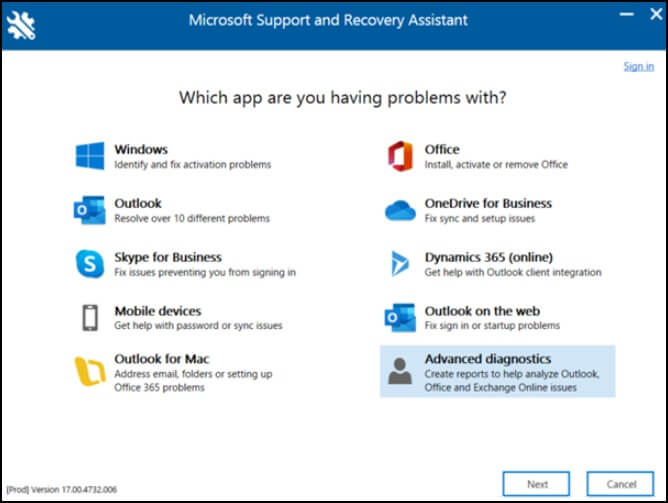
Task: Close the Support and Recovery Assistant window
Action: [656, 14]
